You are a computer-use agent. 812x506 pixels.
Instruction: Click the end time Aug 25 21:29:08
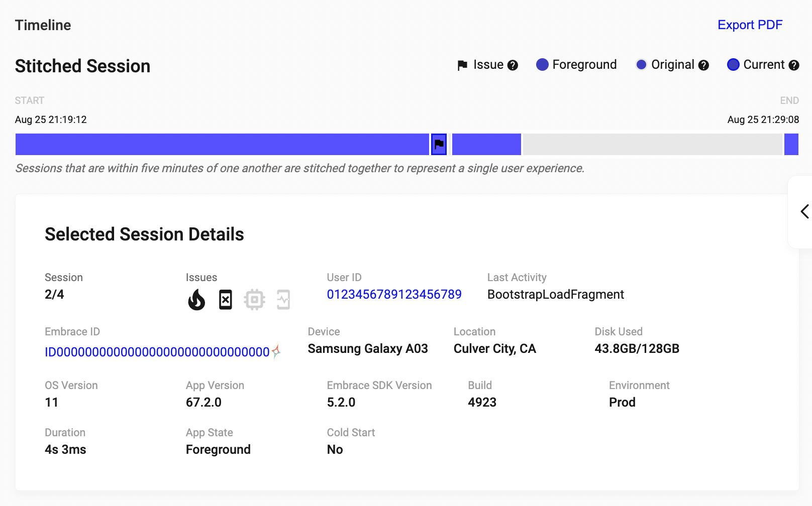(763, 119)
